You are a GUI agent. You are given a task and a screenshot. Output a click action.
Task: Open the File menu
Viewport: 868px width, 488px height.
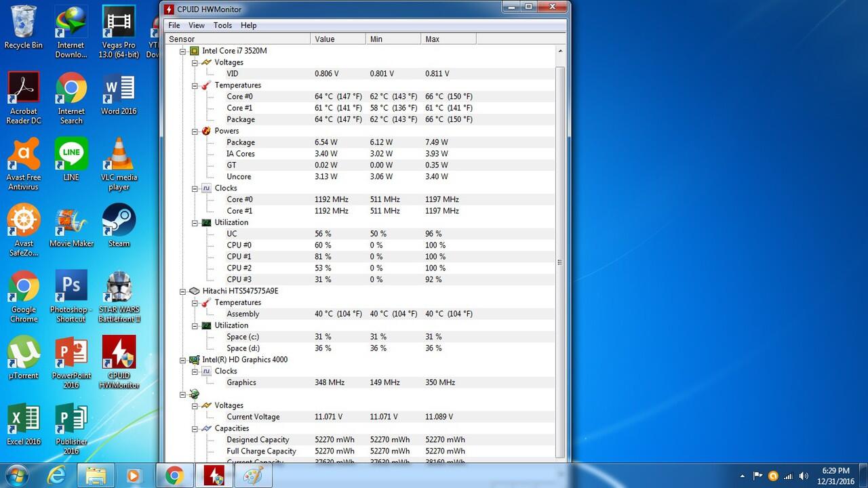pyautogui.click(x=174, y=25)
